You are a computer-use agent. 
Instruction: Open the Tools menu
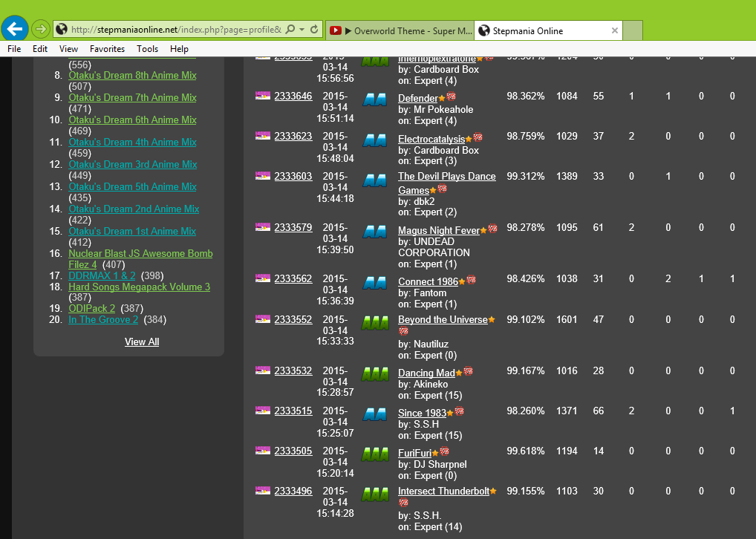point(147,49)
